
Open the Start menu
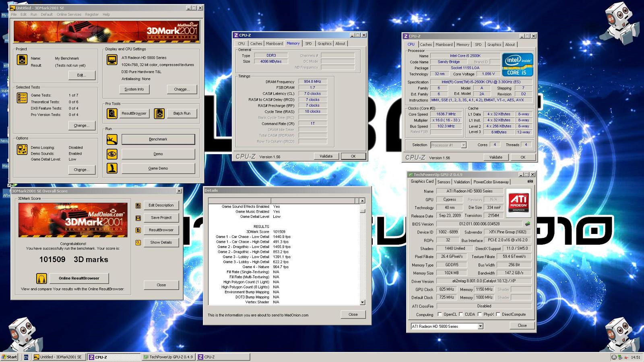(9, 357)
